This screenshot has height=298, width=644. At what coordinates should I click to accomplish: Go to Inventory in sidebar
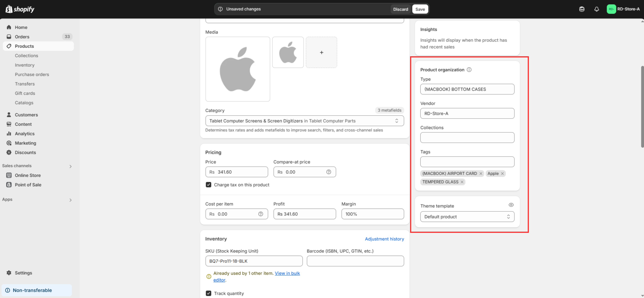click(24, 65)
